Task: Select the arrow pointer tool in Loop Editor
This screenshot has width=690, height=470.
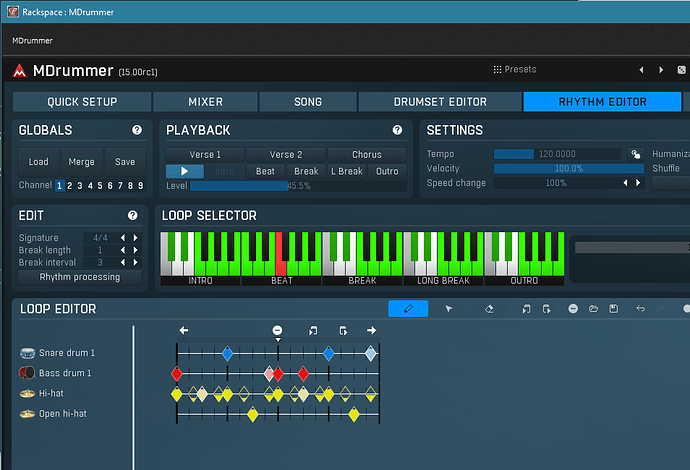Action: coord(448,308)
